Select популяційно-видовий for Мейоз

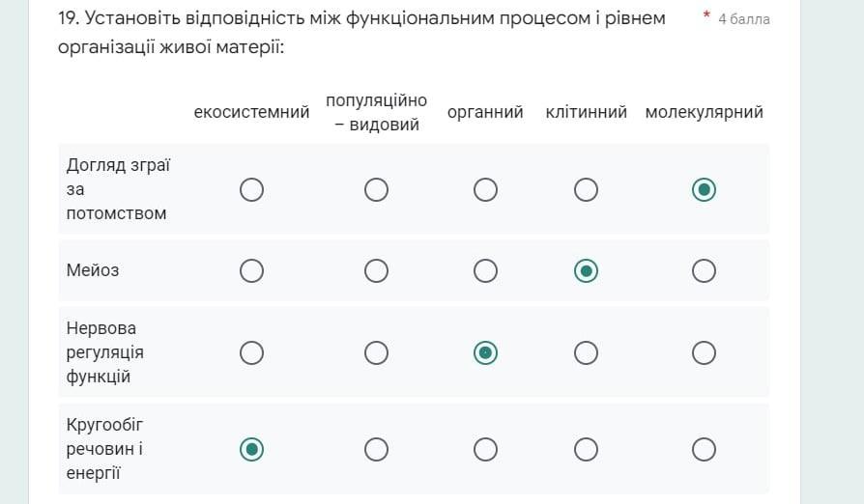tap(376, 271)
